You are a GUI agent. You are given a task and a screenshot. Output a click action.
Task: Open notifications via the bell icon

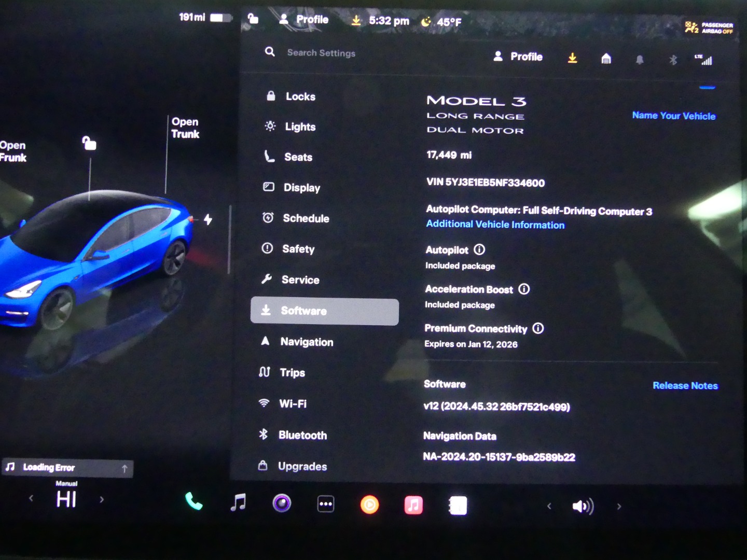click(x=640, y=60)
